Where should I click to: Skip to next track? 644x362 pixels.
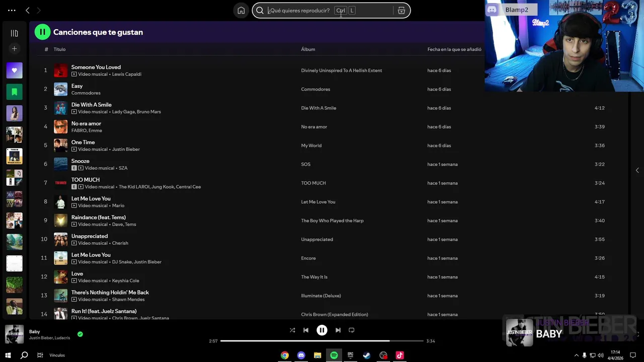(x=338, y=330)
